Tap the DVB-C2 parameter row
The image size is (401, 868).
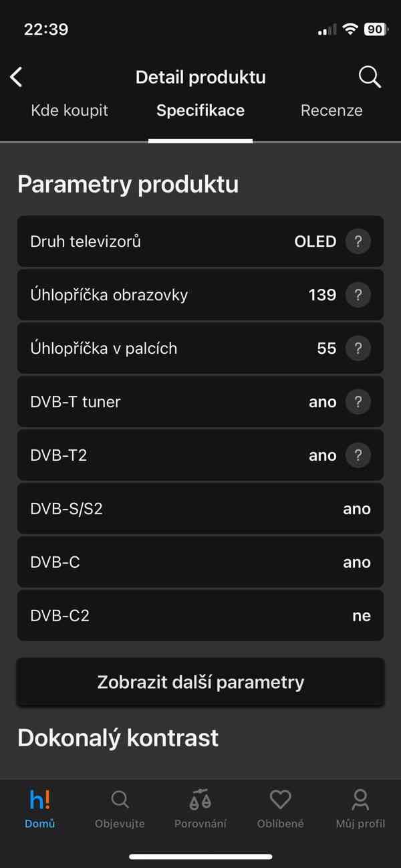point(200,616)
